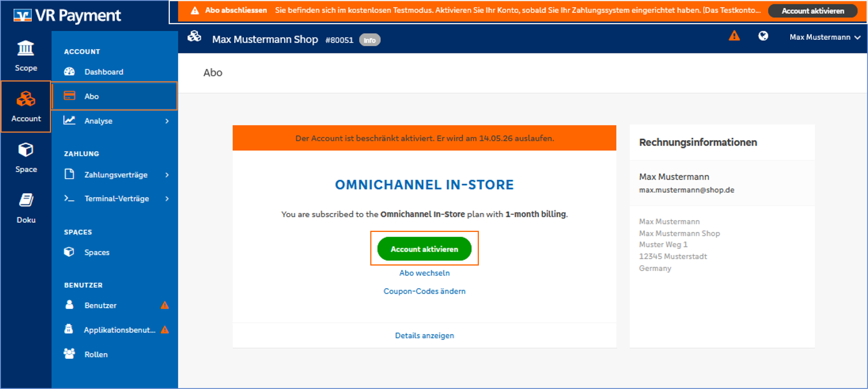The image size is (868, 389).
Task: Click the orange alert triangle in header
Action: point(735,36)
